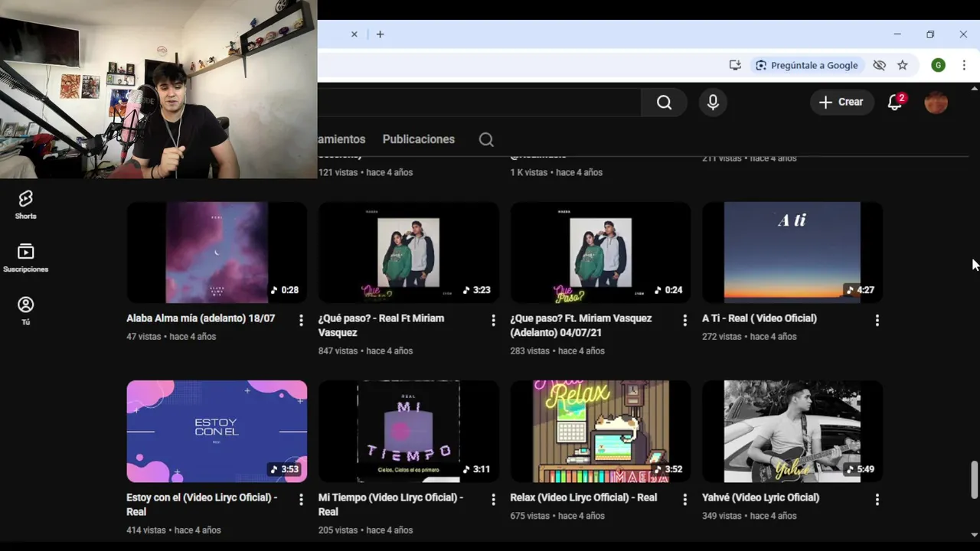The height and width of the screenshot is (551, 980).
Task: Open options for Estoy con el video
Action: click(x=301, y=500)
